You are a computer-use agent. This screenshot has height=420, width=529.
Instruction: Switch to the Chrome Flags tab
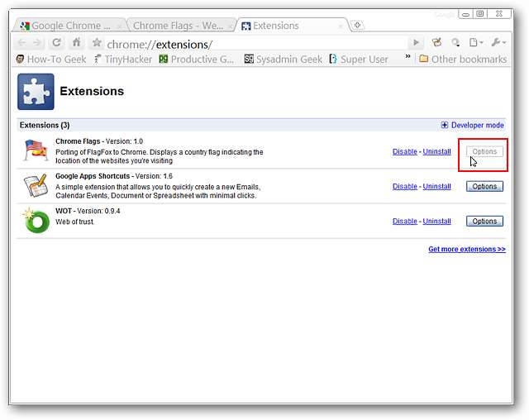179,26
